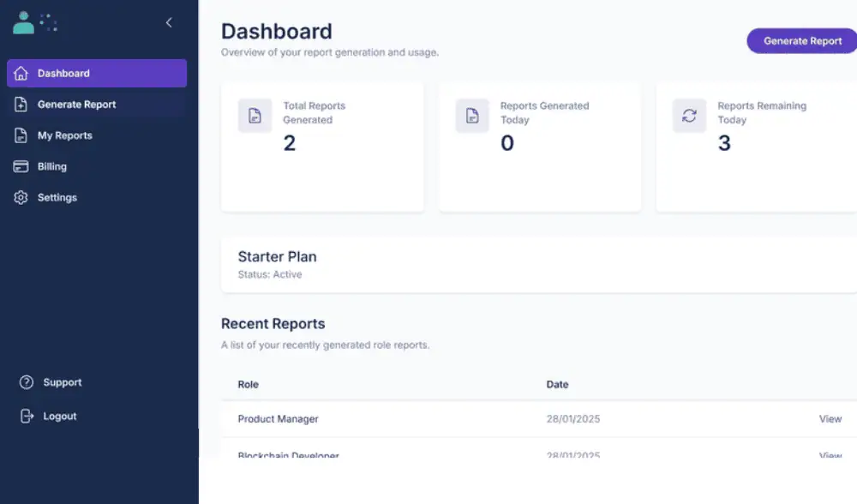Viewport: 857px width, 504px height.
Task: Click the Settings gear icon
Action: pos(21,197)
